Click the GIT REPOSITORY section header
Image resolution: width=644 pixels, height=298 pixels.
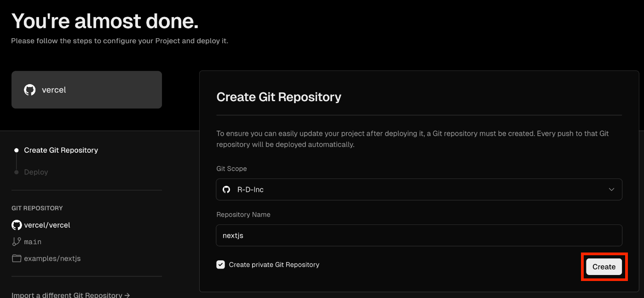(x=37, y=208)
